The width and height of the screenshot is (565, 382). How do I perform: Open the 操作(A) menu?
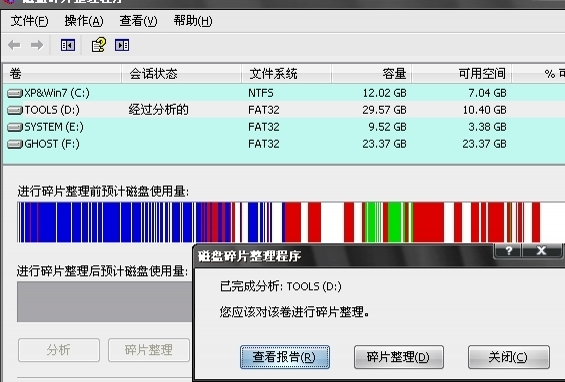point(84,21)
